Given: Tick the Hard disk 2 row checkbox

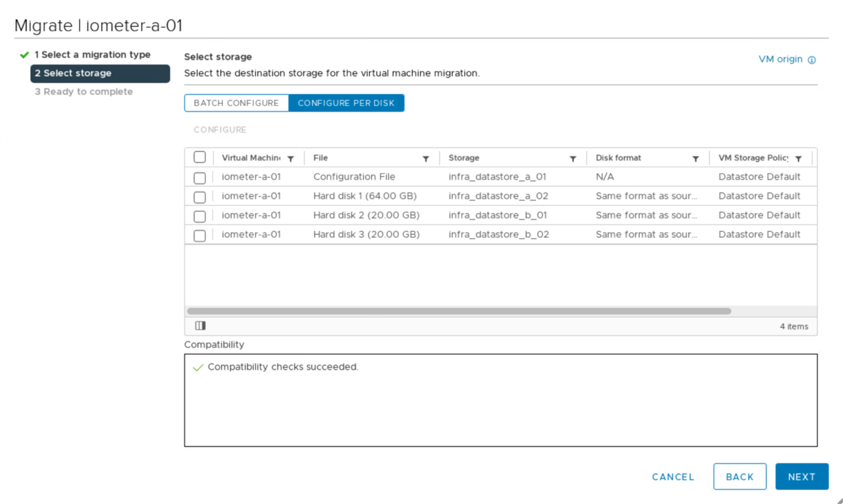Looking at the screenshot, I should coord(200,216).
